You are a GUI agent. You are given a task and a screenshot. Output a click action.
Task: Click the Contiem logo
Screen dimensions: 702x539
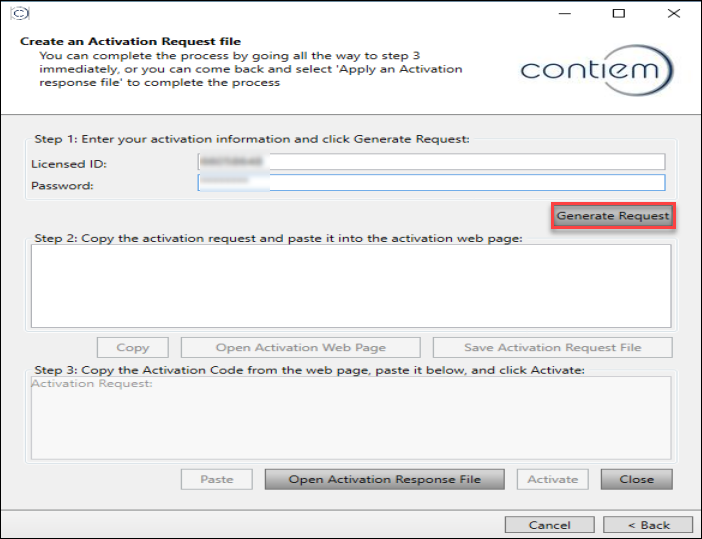(x=597, y=71)
